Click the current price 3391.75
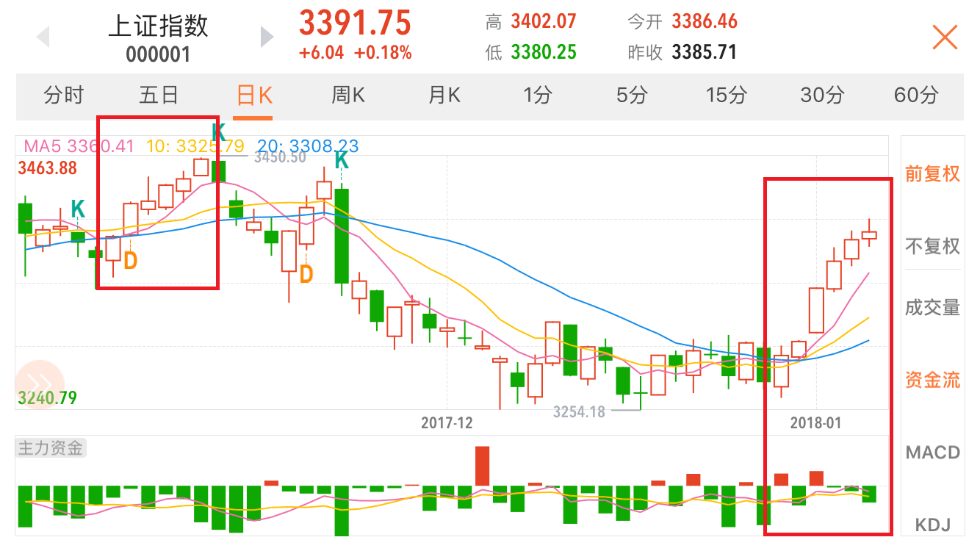 point(355,24)
